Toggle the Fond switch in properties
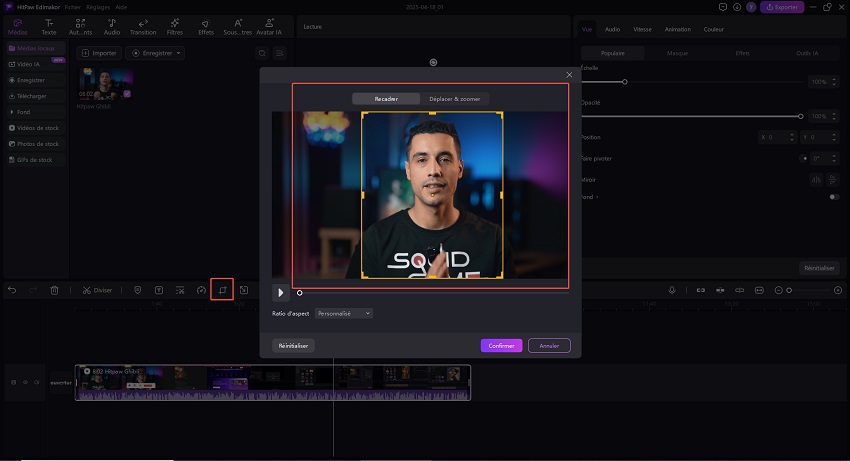Image resolution: width=850 pixels, height=461 pixels. tap(834, 197)
